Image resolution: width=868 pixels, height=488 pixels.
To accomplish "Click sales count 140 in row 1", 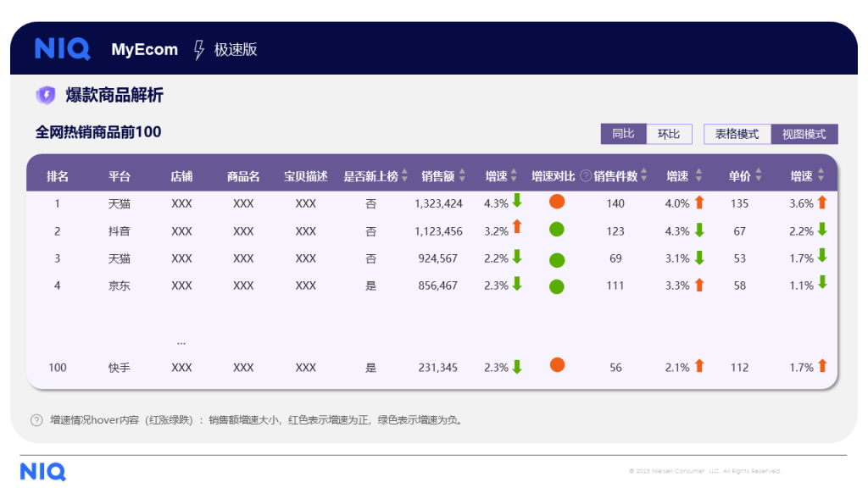I will (615, 203).
